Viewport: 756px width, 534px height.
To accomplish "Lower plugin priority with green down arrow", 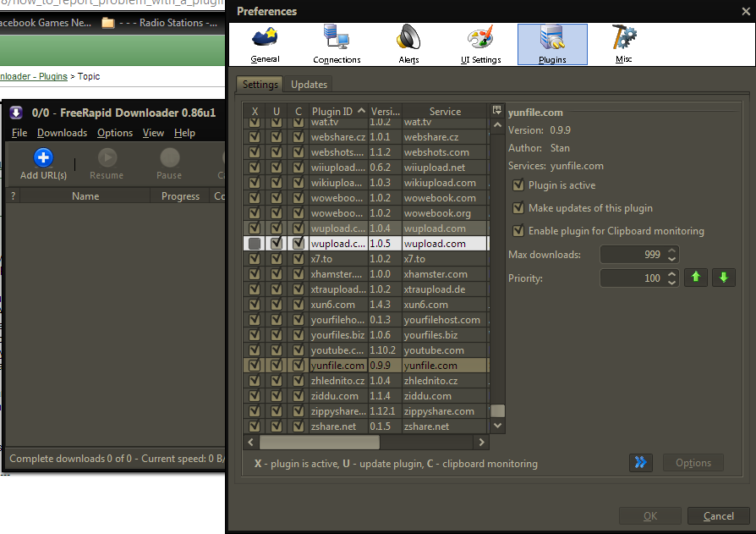I will (723, 278).
